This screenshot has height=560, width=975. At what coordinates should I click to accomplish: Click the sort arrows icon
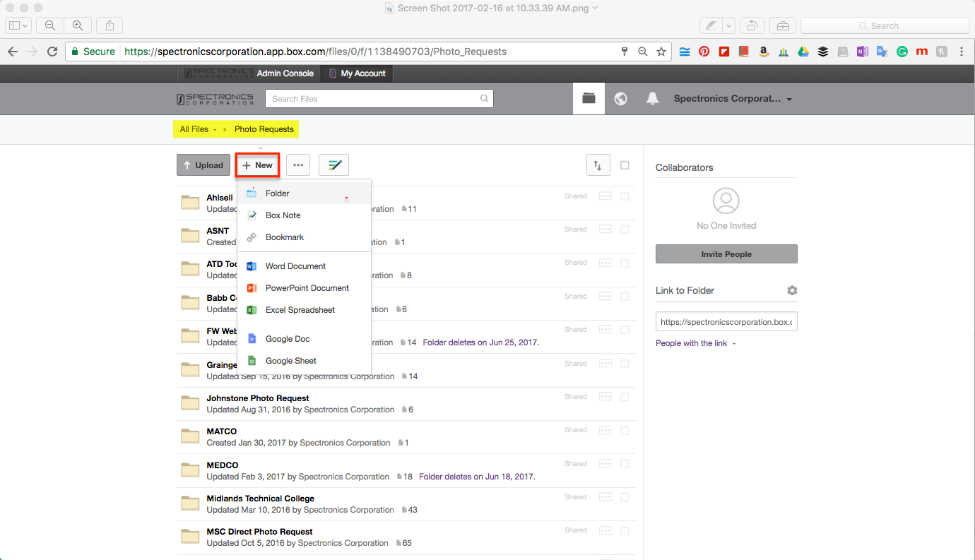(x=598, y=165)
